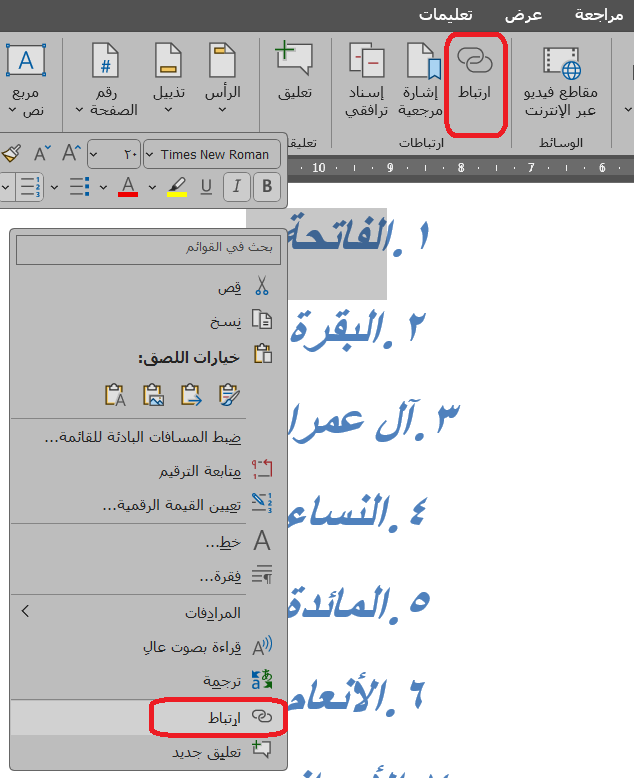634x778 pixels.
Task: Click the menu search box (بحث في القوائم)
Action: (148, 249)
